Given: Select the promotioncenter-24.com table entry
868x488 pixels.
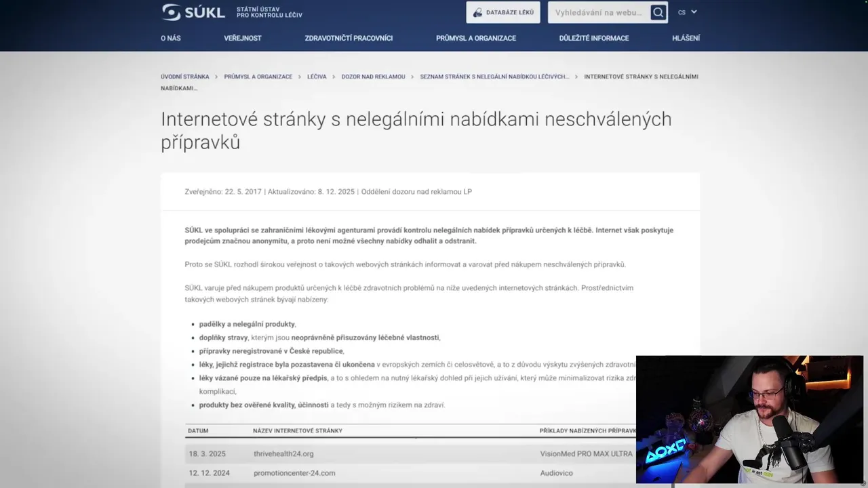Looking at the screenshot, I should point(294,472).
